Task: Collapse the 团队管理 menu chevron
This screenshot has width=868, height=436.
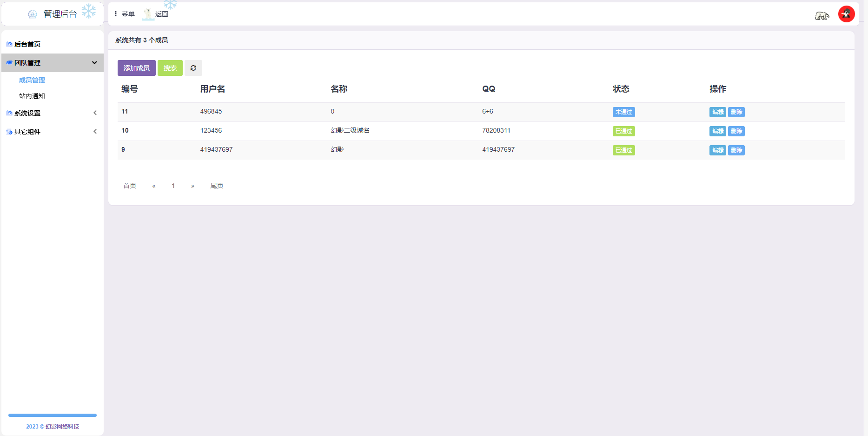Action: [94, 63]
